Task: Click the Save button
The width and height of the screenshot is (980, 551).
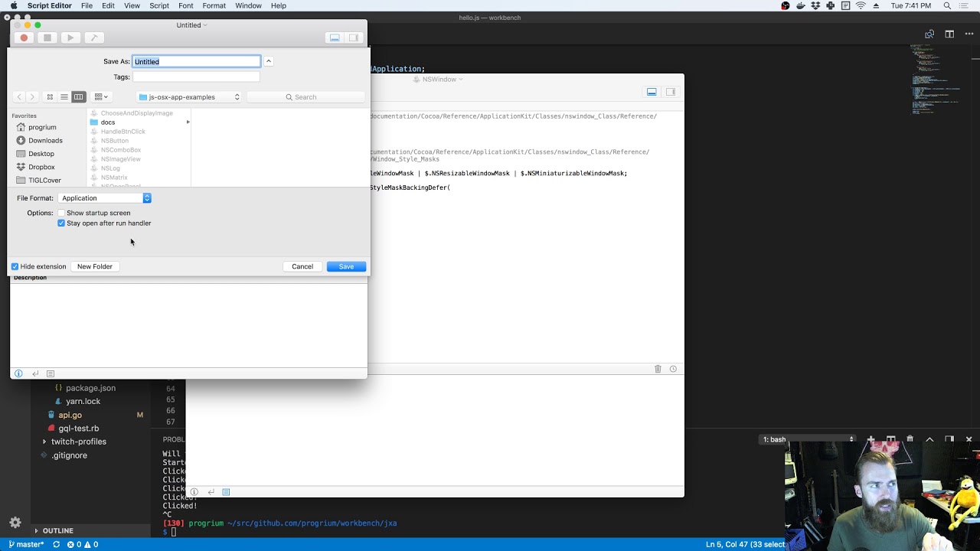Action: 346,266
